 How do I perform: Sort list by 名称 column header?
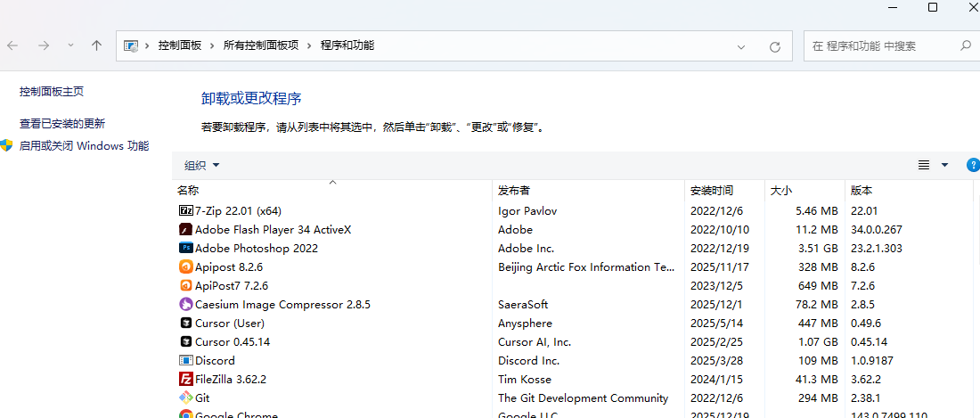point(188,191)
